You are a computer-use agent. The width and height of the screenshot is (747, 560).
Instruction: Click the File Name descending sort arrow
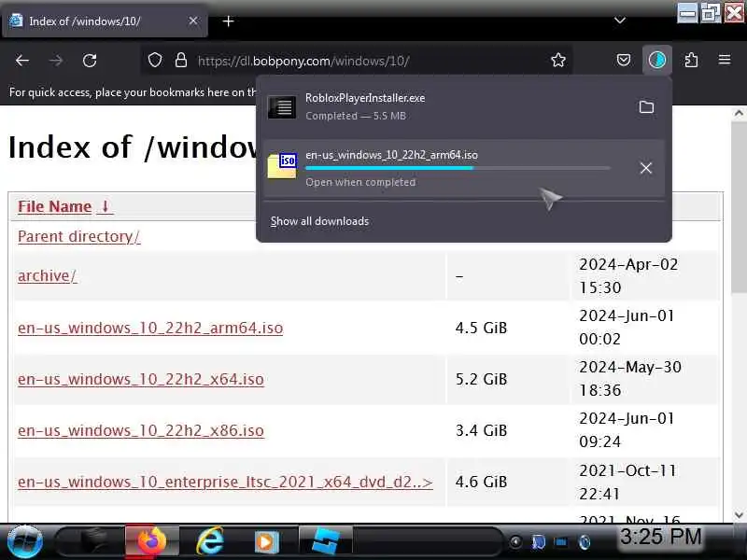click(106, 206)
